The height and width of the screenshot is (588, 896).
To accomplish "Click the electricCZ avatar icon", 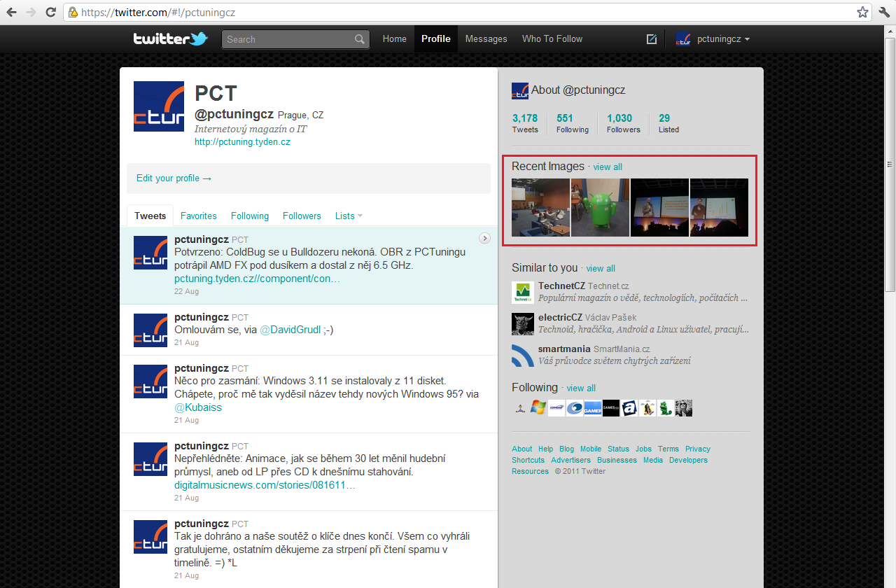I will pyautogui.click(x=523, y=323).
